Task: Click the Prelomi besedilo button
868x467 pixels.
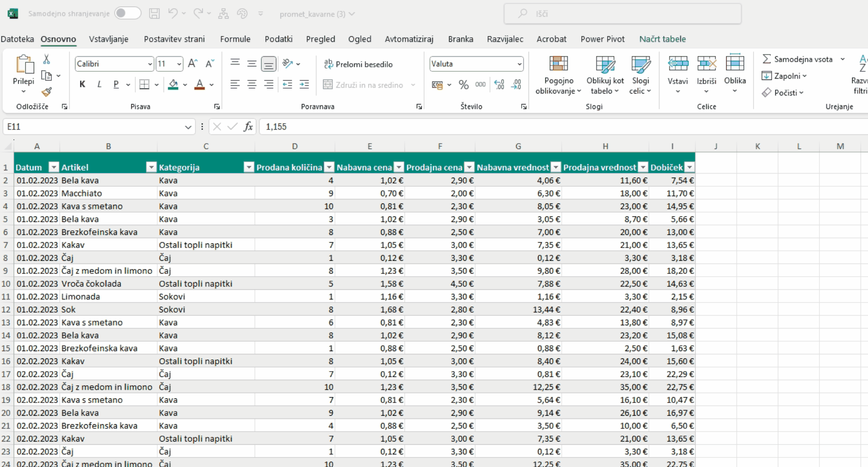Action: click(359, 64)
